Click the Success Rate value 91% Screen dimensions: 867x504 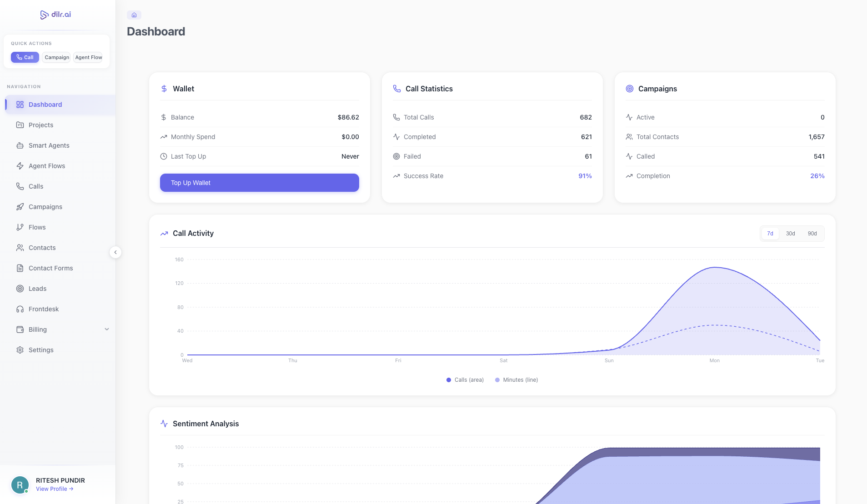[x=585, y=176]
